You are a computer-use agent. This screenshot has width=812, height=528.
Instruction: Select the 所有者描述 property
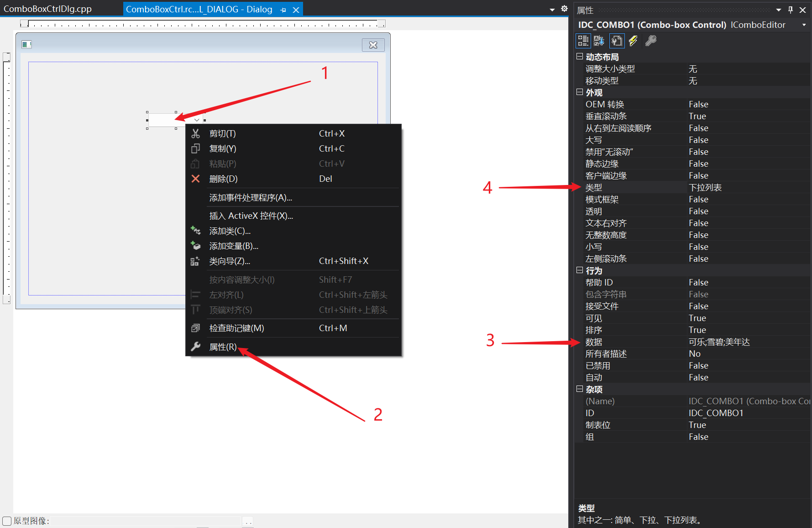click(x=692, y=354)
